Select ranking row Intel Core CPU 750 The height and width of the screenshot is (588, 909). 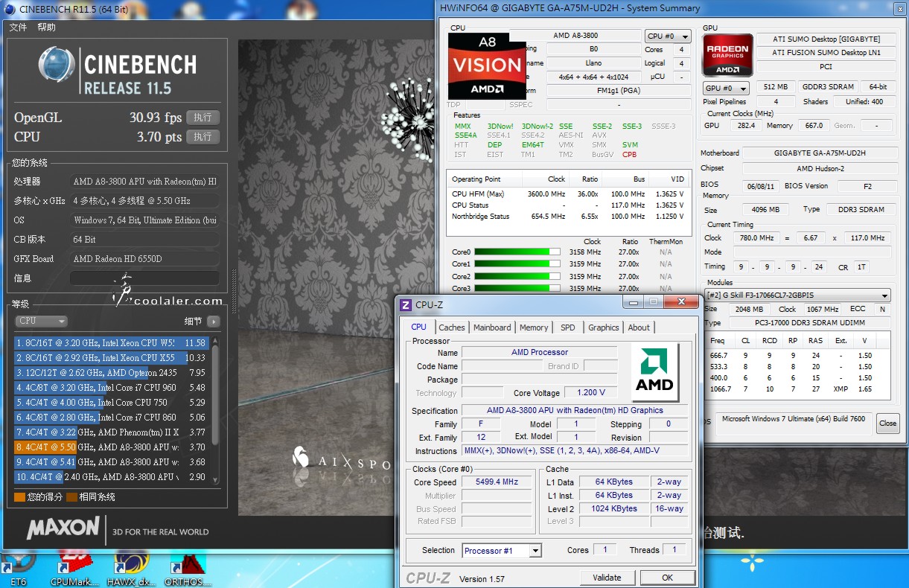pos(111,403)
